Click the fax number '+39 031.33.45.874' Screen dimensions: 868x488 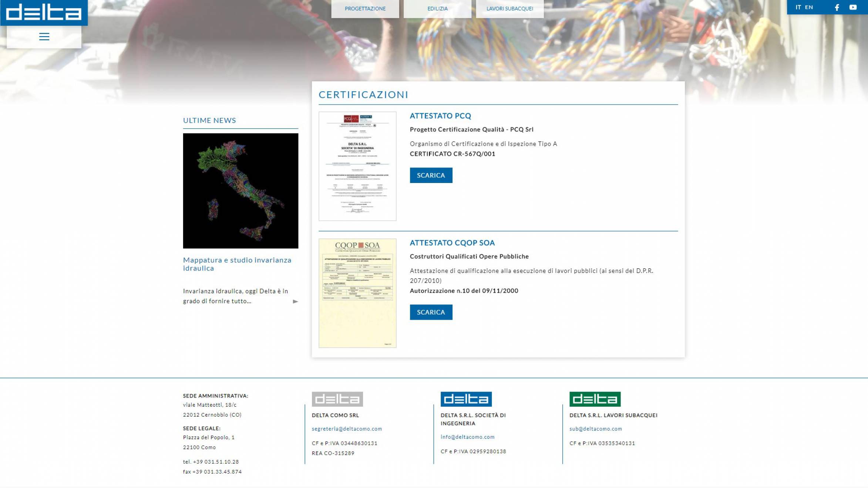coord(217,472)
